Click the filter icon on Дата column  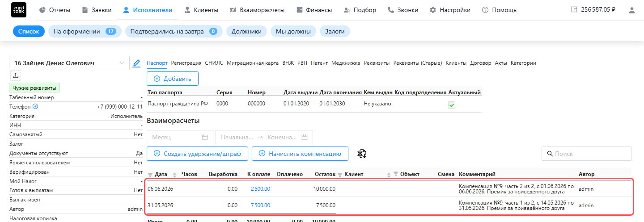click(150, 175)
